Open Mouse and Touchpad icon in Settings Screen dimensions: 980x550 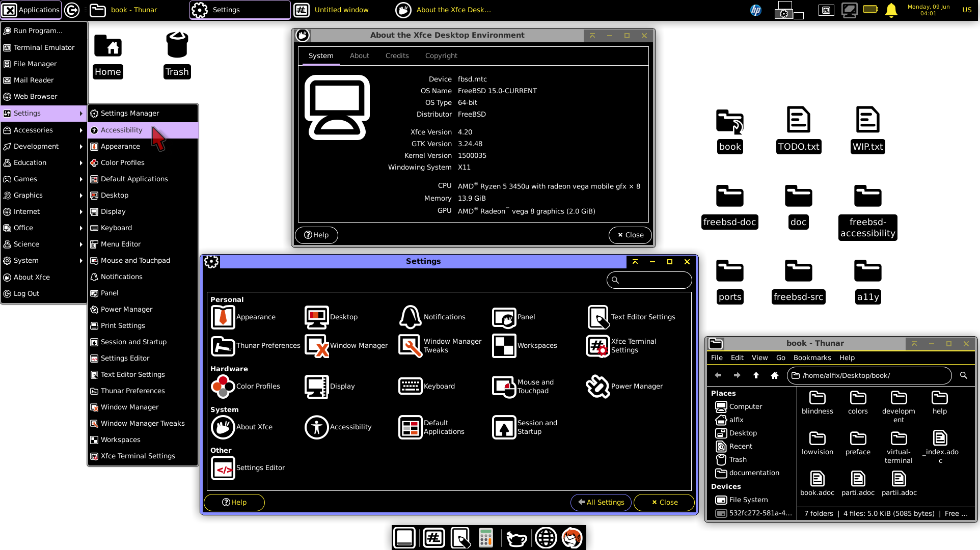(504, 386)
